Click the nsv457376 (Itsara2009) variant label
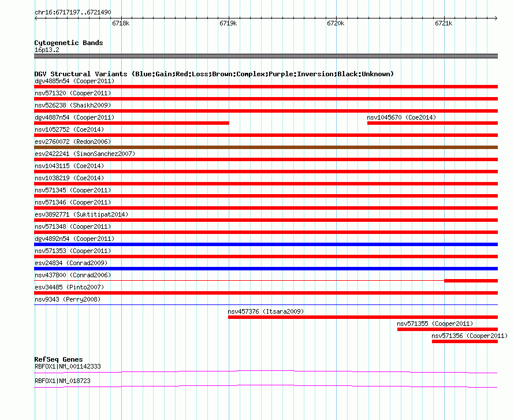Screen dimensions: 514x420 pyautogui.click(x=266, y=311)
